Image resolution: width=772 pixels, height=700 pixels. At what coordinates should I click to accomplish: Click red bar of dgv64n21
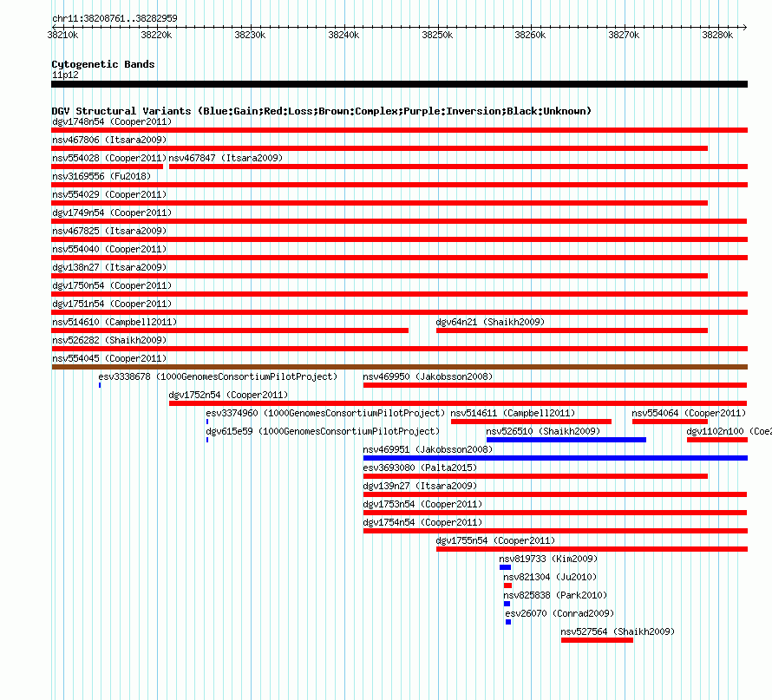pos(572,330)
